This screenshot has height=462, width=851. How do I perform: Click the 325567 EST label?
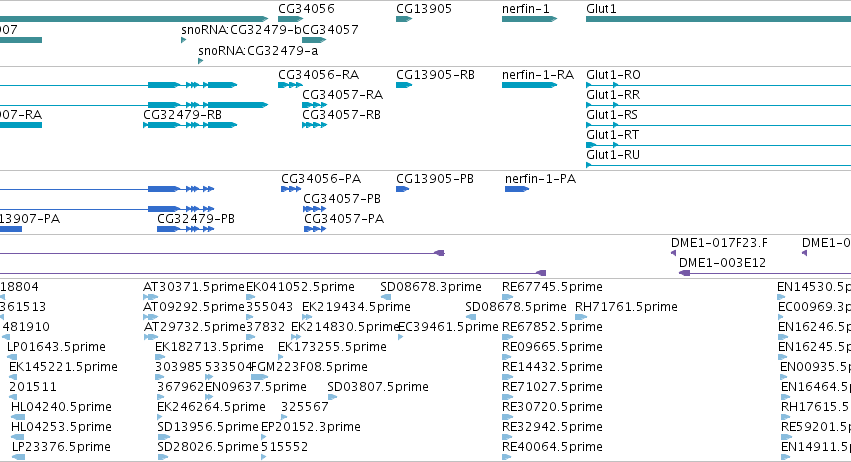304,408
